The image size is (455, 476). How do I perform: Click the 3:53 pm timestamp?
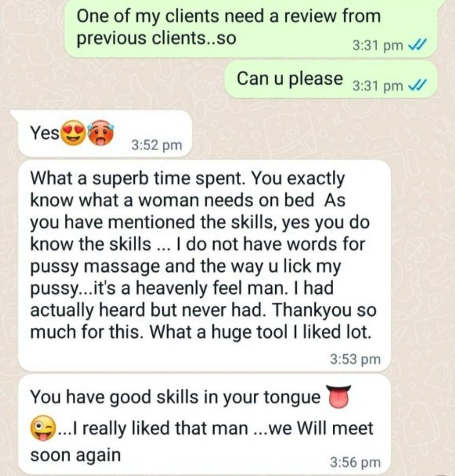[355, 359]
